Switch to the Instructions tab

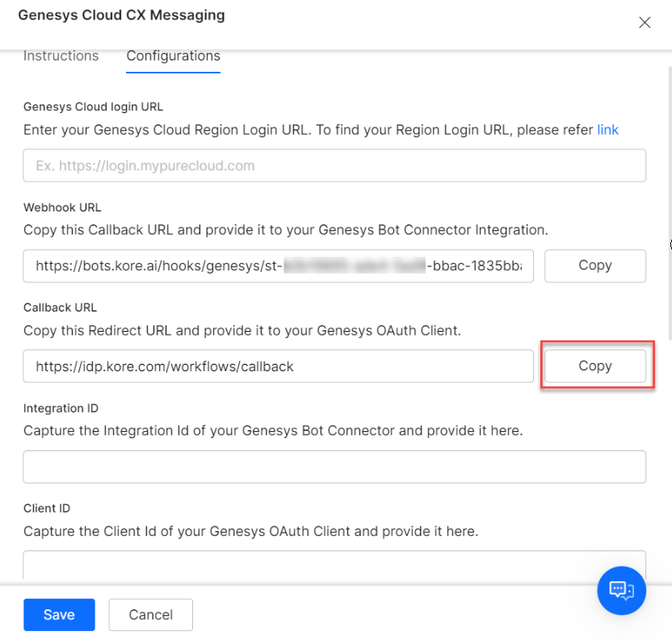pos(61,56)
